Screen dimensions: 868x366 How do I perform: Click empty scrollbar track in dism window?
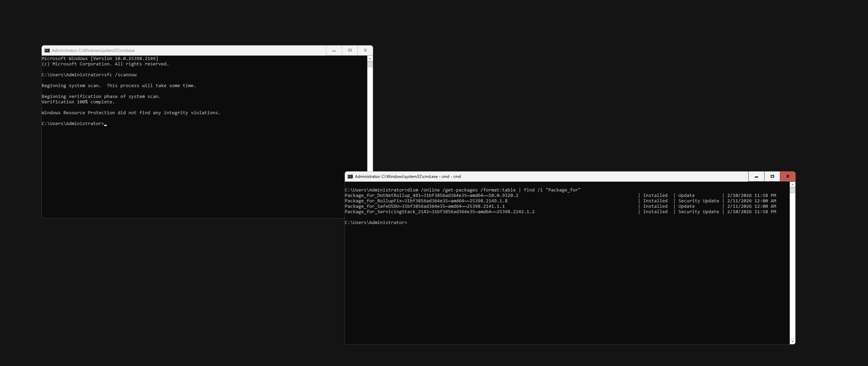pyautogui.click(x=792, y=264)
